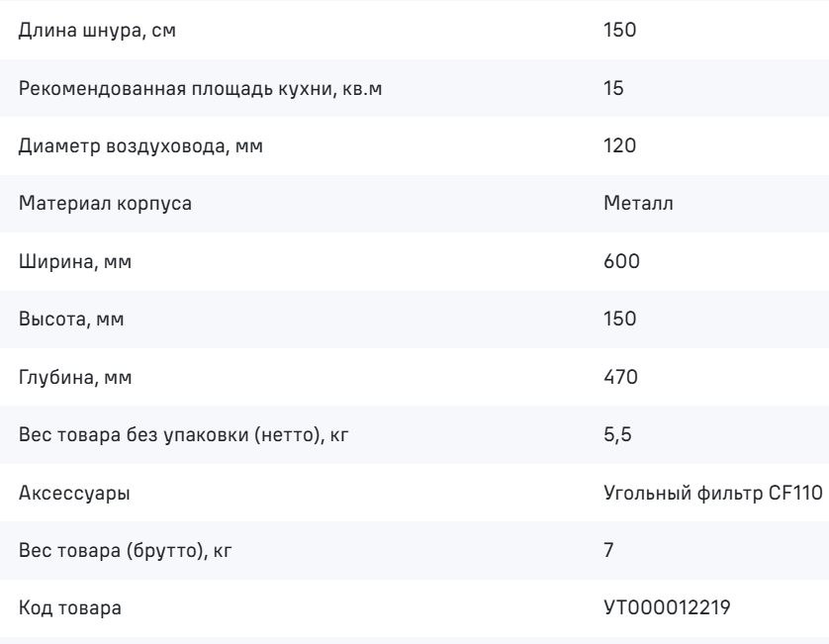Select the recommended kitchen area value 15
Viewport: 829px width, 644px height.
pos(613,88)
